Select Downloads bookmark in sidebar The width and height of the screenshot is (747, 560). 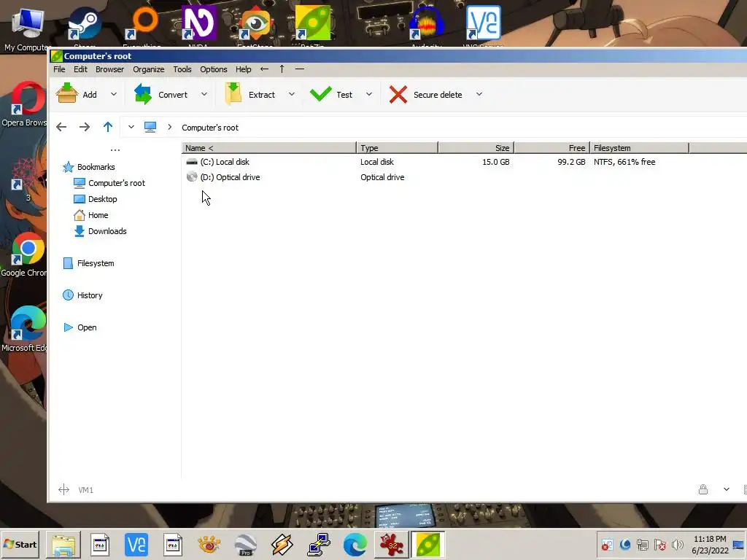pyautogui.click(x=107, y=231)
